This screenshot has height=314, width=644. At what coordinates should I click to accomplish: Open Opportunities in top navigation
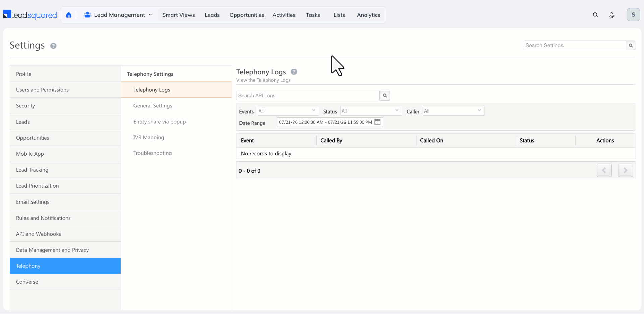click(247, 15)
